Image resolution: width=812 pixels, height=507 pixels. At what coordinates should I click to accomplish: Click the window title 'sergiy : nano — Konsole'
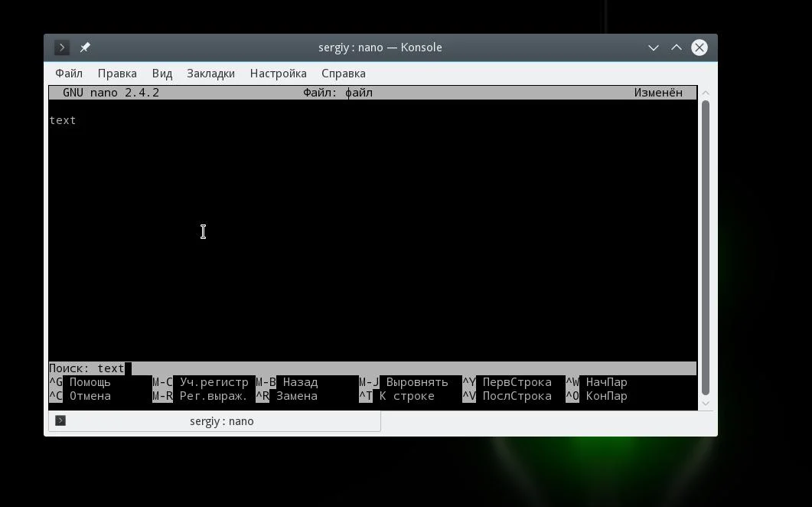(x=380, y=47)
